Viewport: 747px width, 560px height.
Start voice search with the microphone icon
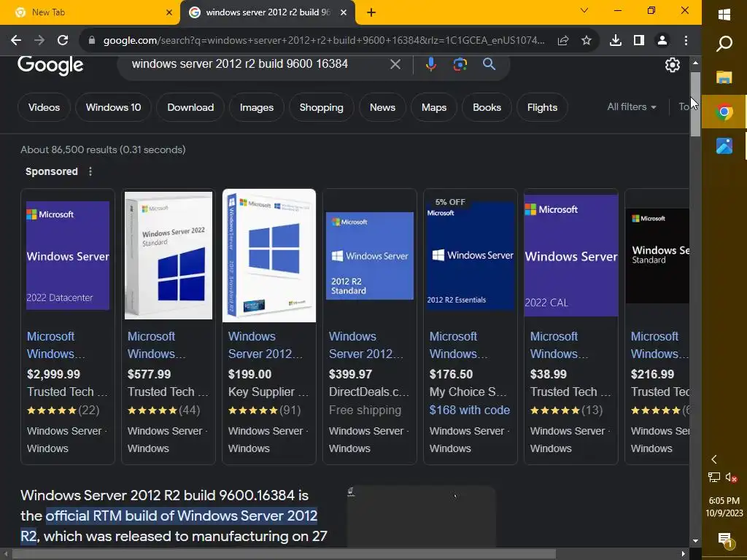tap(430, 64)
